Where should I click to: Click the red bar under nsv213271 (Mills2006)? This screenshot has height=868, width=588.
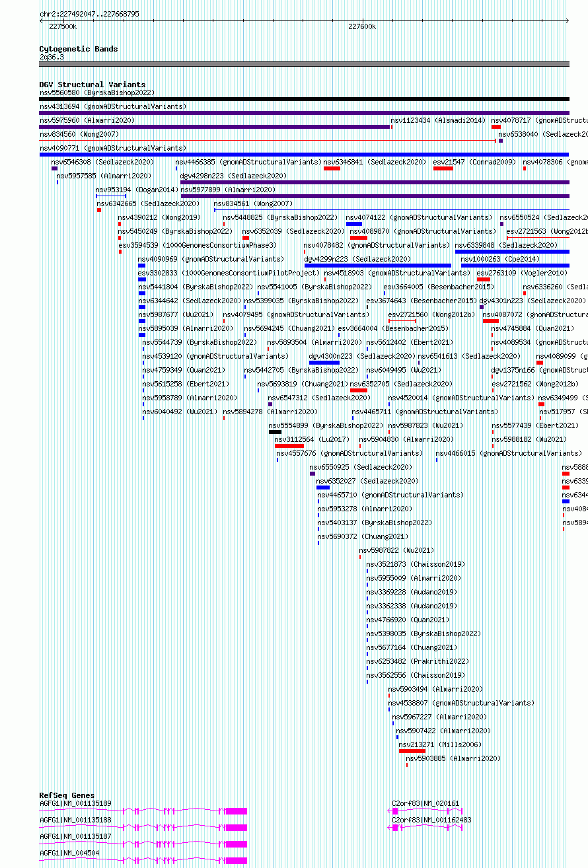(x=412, y=751)
